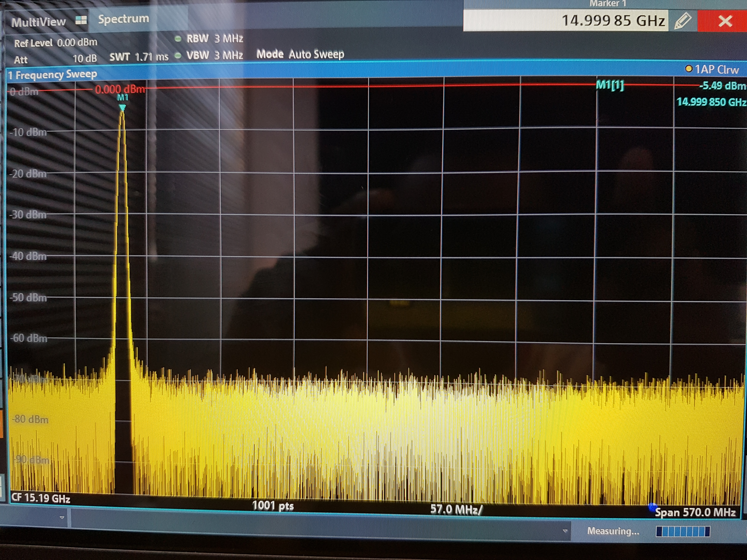Click the Ref Level 0.00 dBm setting
747x560 pixels.
tap(56, 43)
